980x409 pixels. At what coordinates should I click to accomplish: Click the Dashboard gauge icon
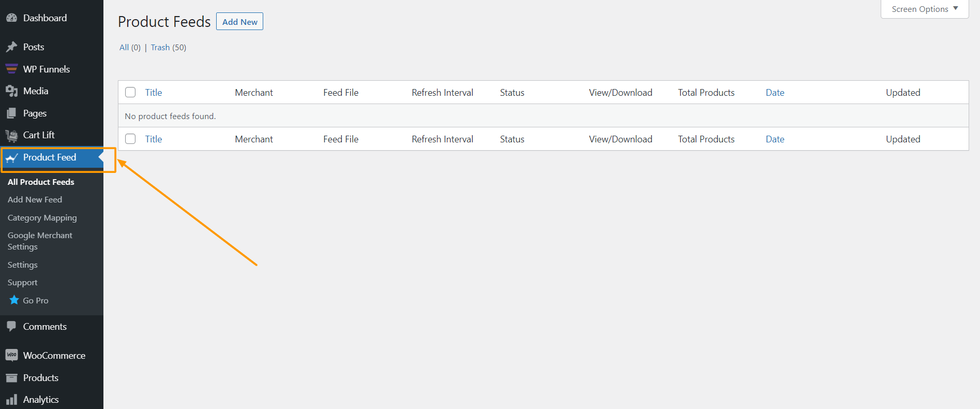pos(11,18)
